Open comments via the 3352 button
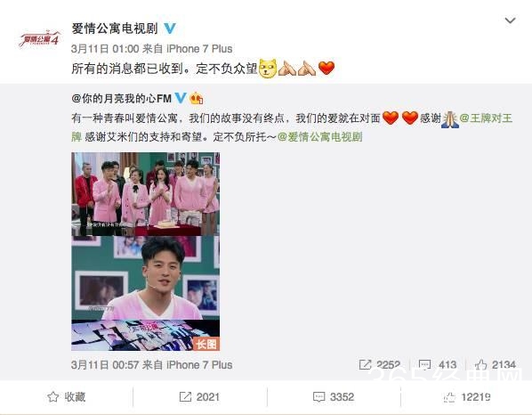The image size is (532, 415). coord(334,397)
